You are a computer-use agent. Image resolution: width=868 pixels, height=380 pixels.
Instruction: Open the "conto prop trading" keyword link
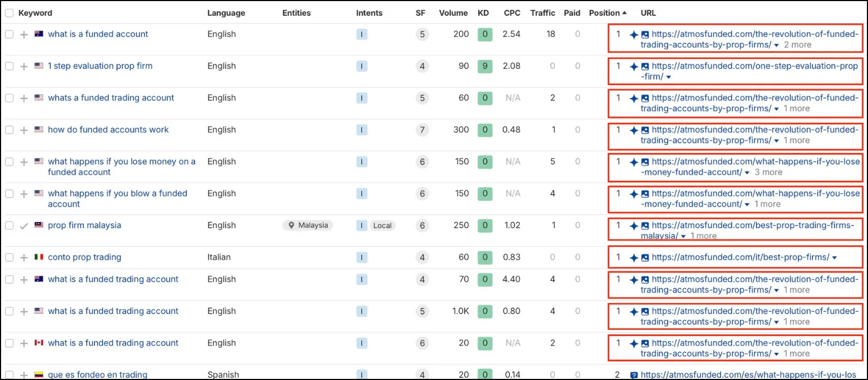point(85,257)
